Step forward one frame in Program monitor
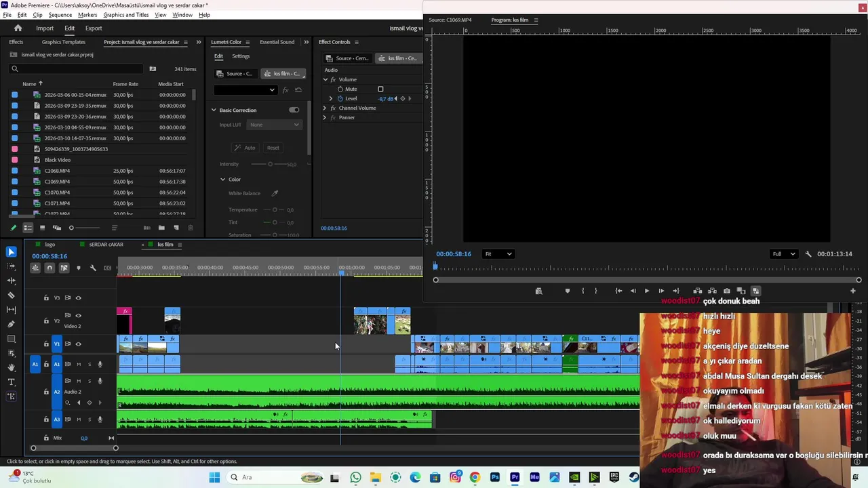This screenshot has height=488, width=868. coord(661,291)
